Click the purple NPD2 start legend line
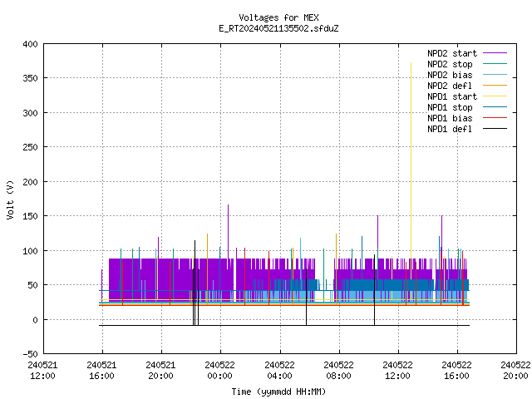Screen dimensions: 532x399 [x=495, y=53]
